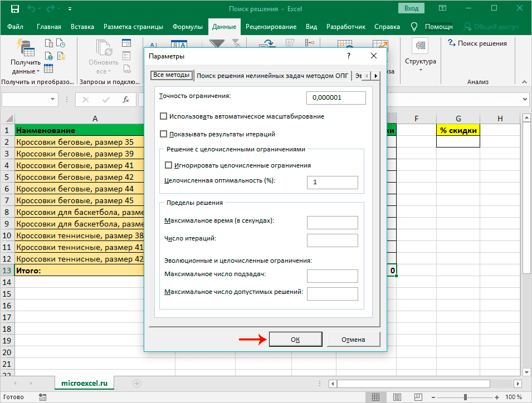532x403 pixels.
Task: Click the Save icon in title bar
Action: point(14,9)
